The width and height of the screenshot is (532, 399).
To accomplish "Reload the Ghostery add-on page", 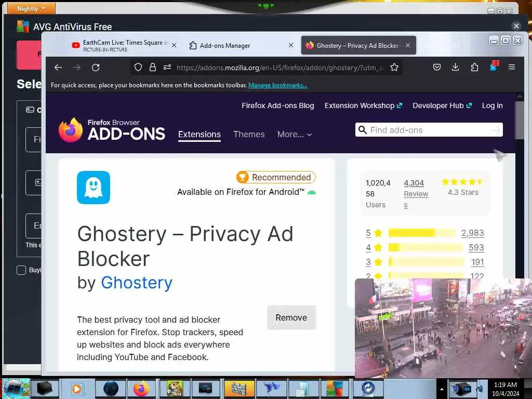I will [96, 68].
